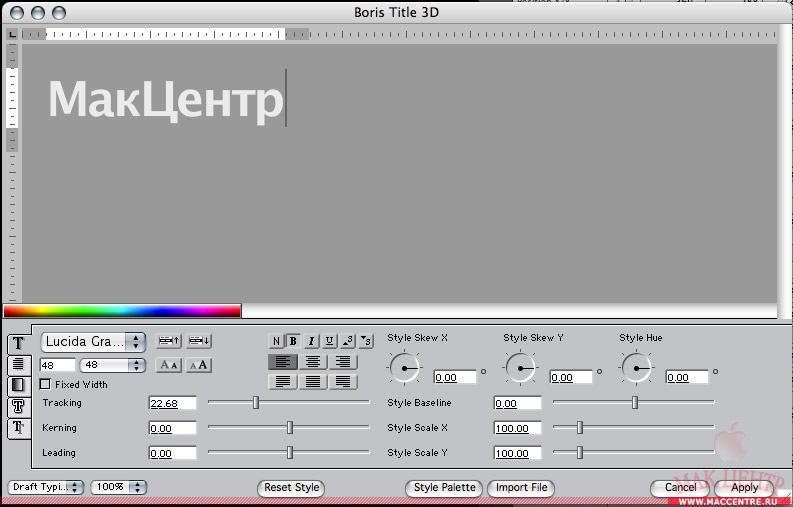Click the Leading slider handle

pyautogui.click(x=290, y=452)
